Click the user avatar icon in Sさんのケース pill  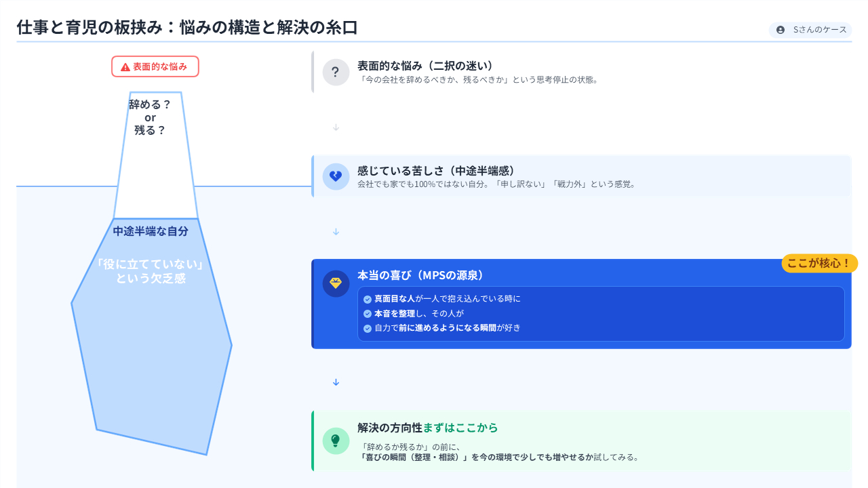click(x=780, y=30)
